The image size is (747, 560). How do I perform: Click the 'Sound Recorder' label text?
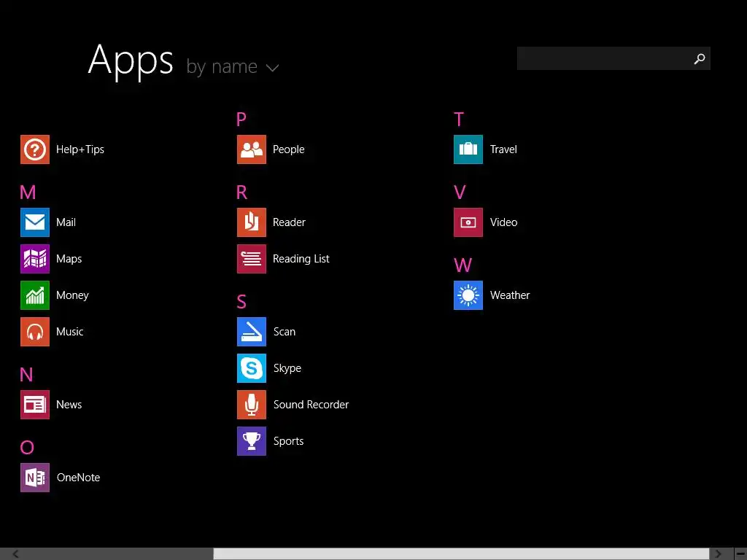(311, 405)
